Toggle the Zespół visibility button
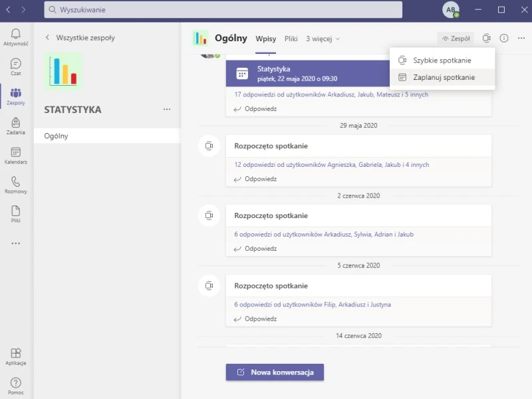Screen dimensions: 532x399 pyautogui.click(x=456, y=39)
